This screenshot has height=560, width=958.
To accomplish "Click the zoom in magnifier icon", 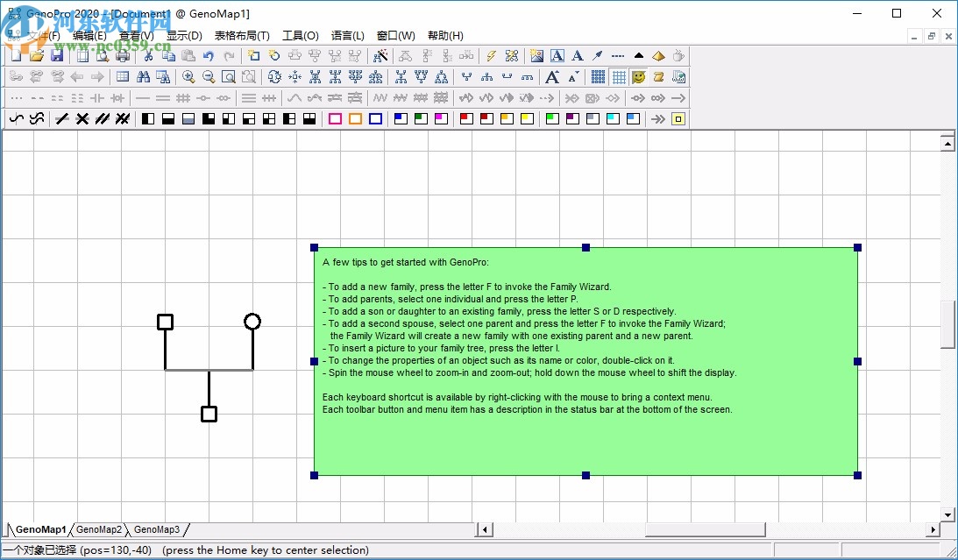I will pyautogui.click(x=188, y=77).
